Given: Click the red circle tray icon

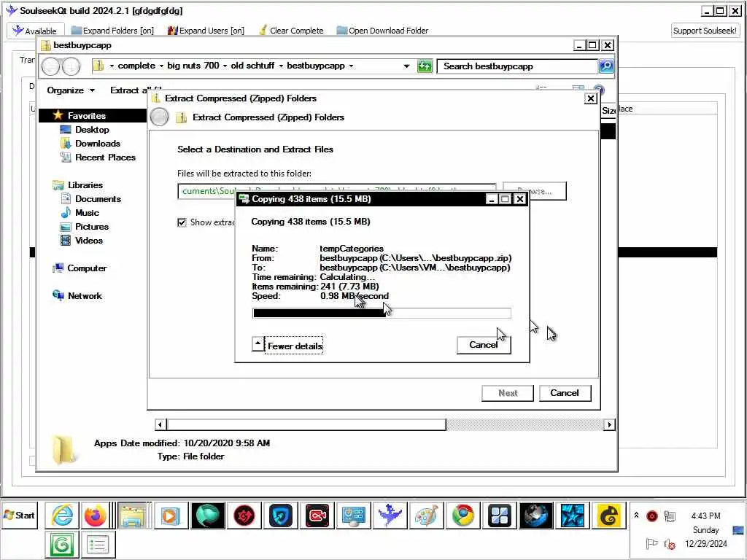Looking at the screenshot, I should (x=651, y=516).
